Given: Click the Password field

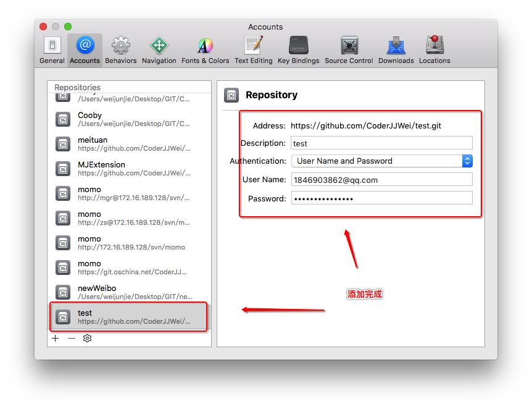Looking at the screenshot, I should pos(381,198).
